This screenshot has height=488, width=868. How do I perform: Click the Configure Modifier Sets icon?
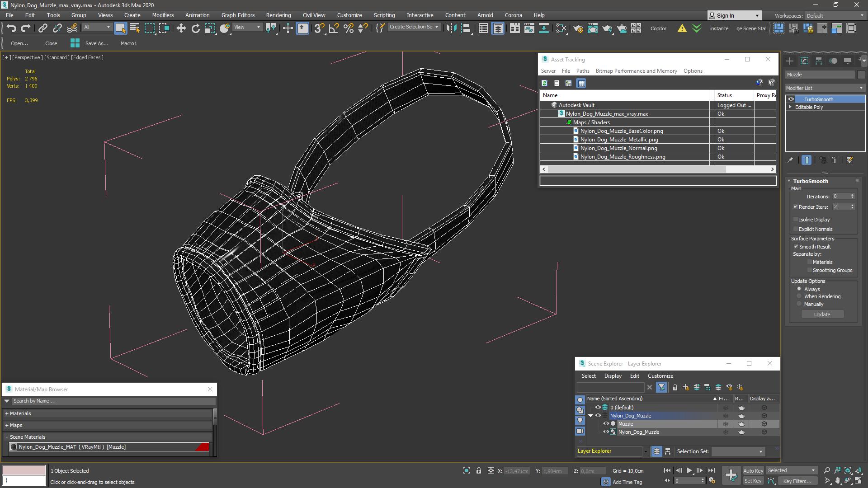pos(849,160)
